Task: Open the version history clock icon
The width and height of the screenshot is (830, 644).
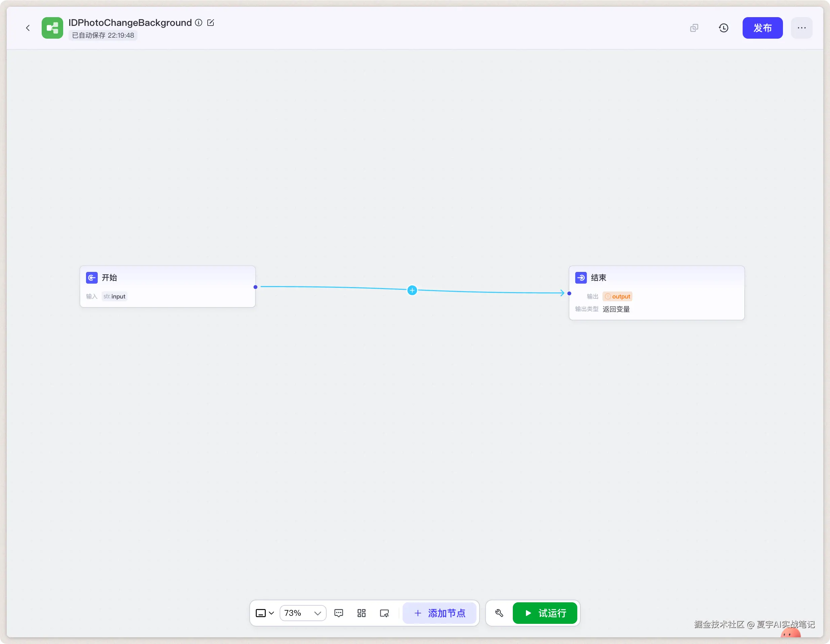Action: (723, 28)
